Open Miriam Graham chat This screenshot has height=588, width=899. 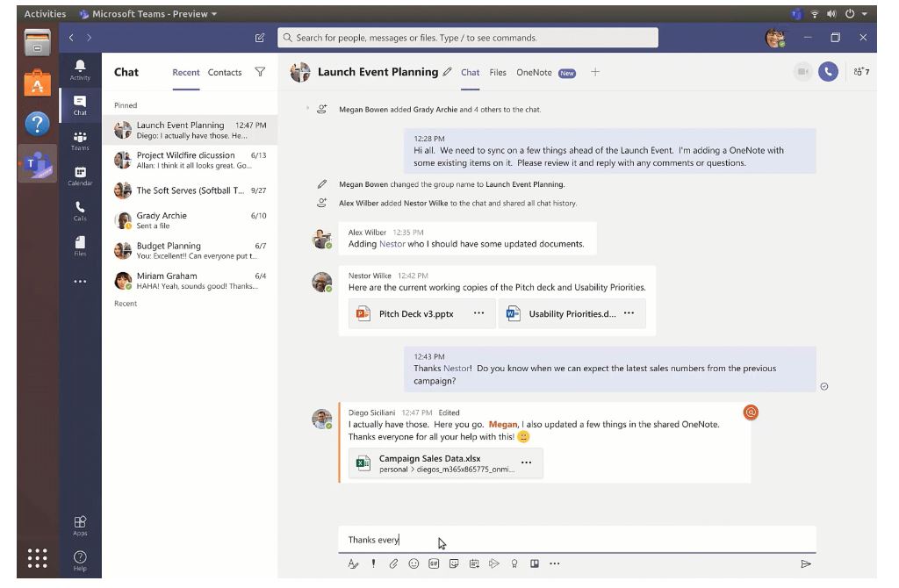[190, 280]
